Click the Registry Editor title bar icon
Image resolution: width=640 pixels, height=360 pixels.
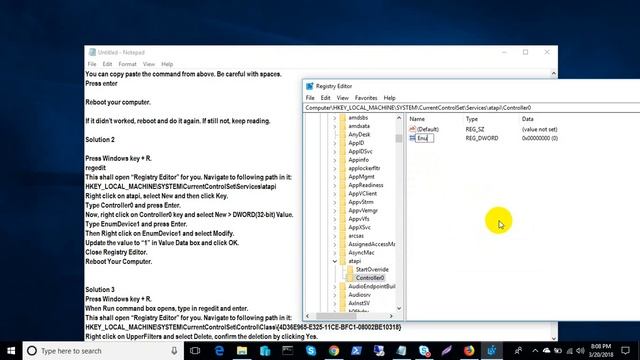310,86
